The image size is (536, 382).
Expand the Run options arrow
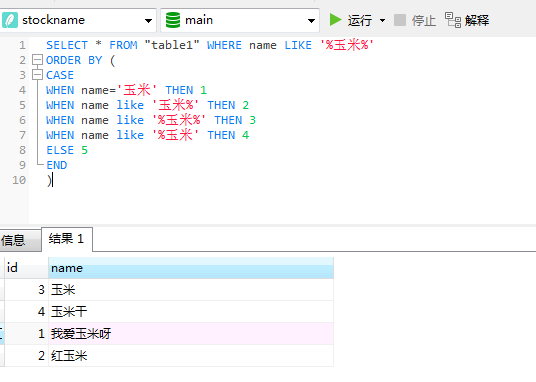[383, 21]
